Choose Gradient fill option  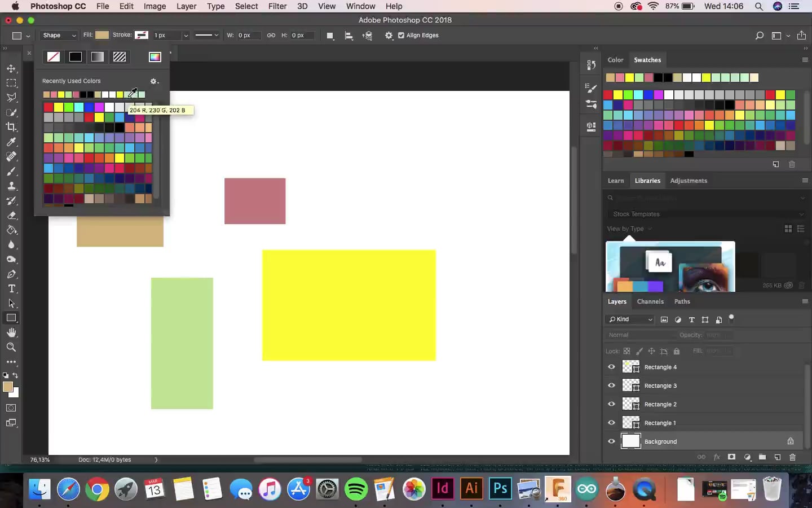tap(98, 56)
